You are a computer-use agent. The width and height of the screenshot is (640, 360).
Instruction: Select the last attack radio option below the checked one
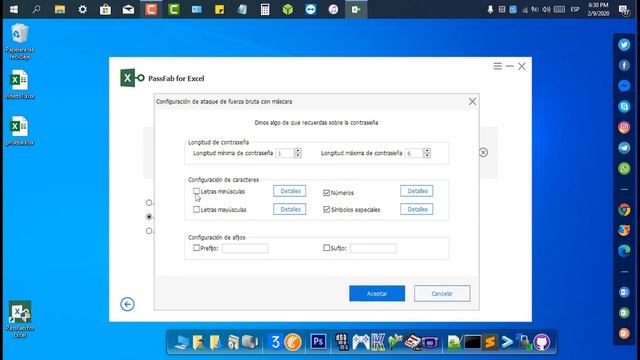pos(149,231)
